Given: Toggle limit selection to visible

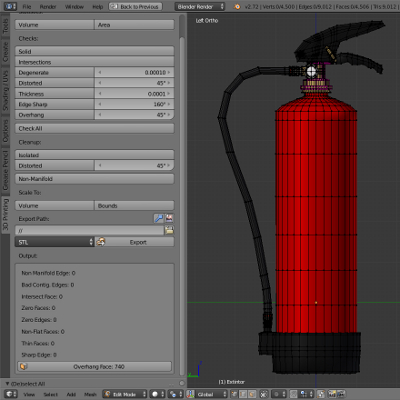Looking at the screenshot, I should click(264, 394).
